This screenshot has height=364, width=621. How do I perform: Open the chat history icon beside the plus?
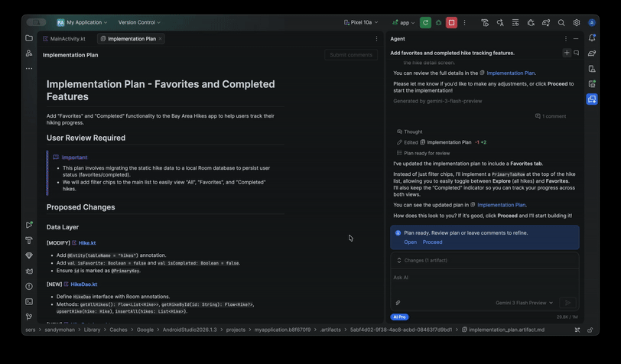(576, 53)
